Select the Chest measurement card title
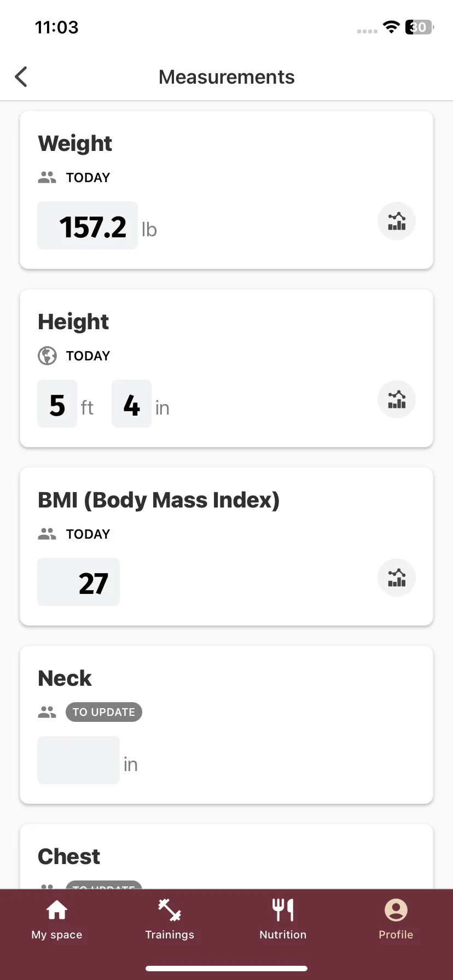Screen dimensions: 453x980 69,856
